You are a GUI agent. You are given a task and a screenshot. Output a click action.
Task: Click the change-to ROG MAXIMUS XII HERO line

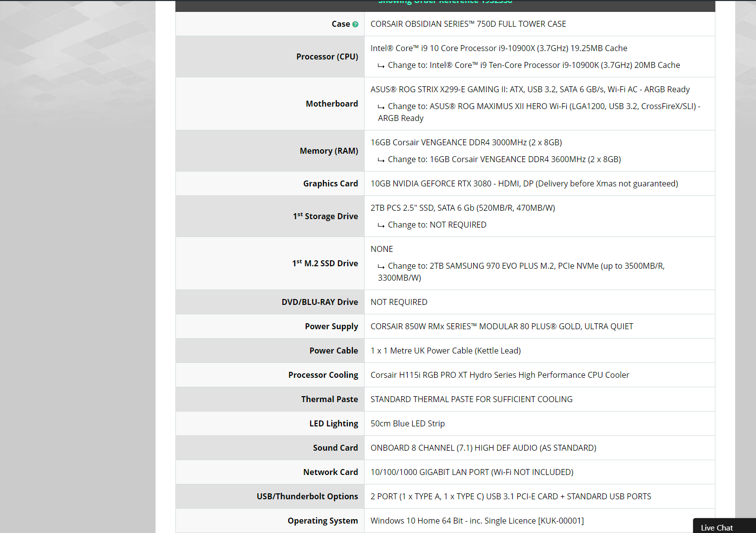pyautogui.click(x=539, y=112)
